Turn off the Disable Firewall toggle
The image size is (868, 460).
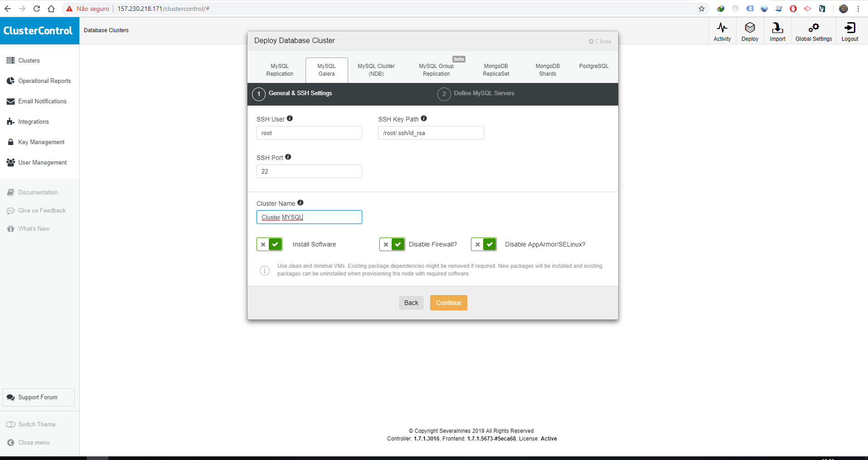[386, 244]
